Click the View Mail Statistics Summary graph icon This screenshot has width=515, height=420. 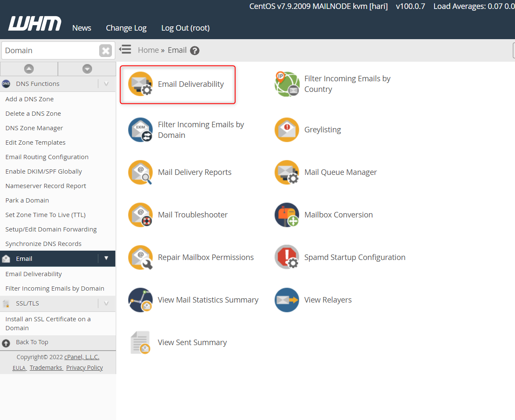[140, 300]
